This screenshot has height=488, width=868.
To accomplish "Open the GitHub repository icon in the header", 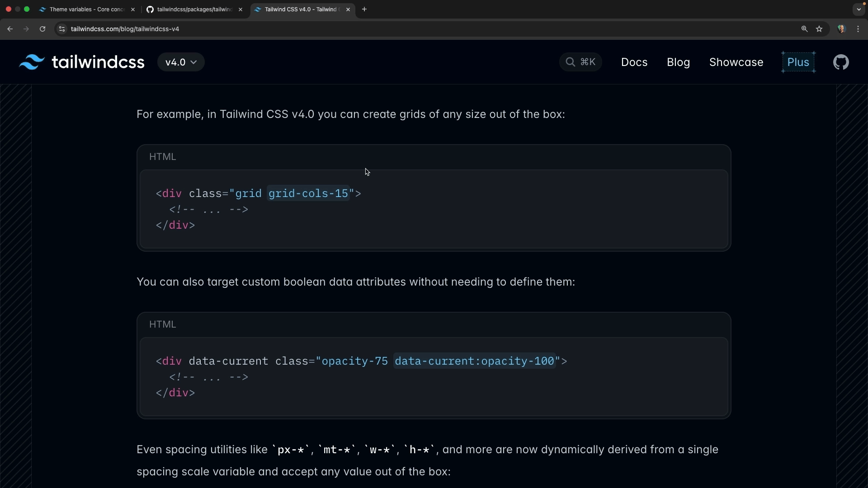I will coord(841,62).
